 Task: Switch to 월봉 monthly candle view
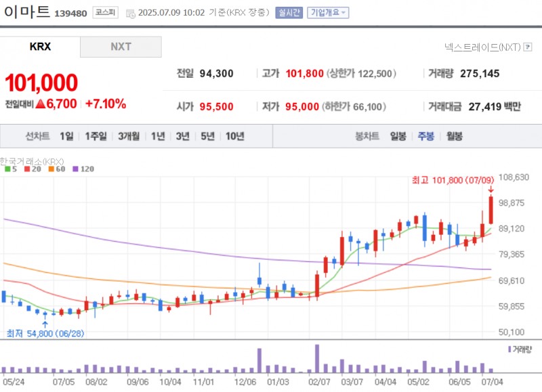pos(453,136)
